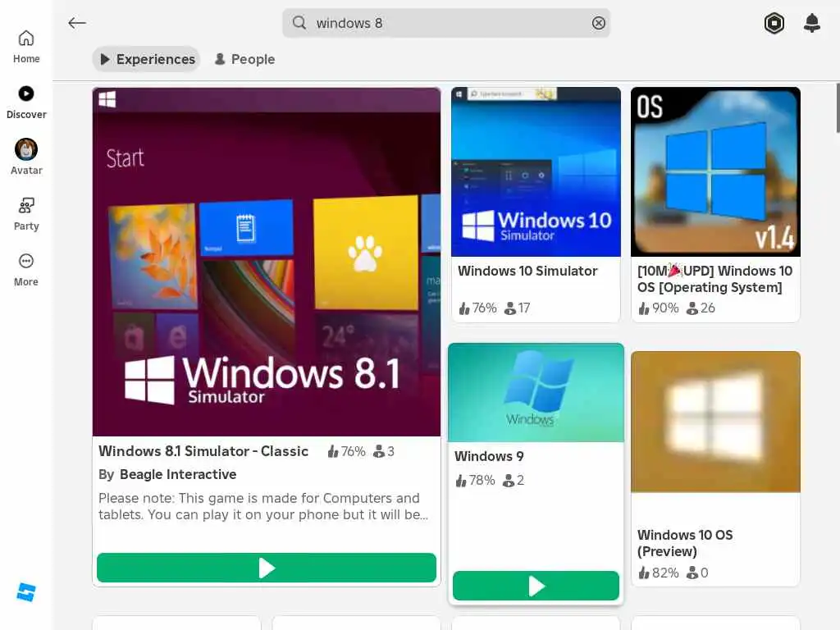The image size is (840, 630).
Task: Click player count 17 on Windows 10 Simulator
Action: pos(518,308)
